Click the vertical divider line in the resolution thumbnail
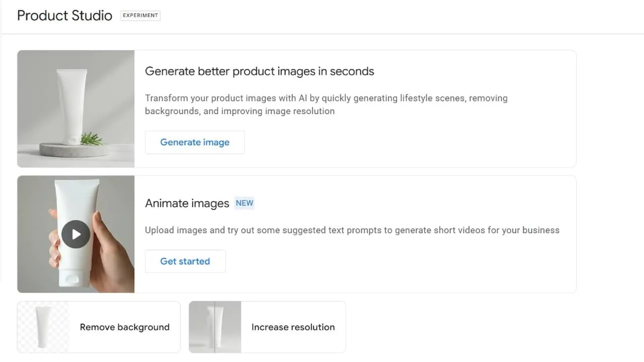The width and height of the screenshot is (644, 362). 215,327
